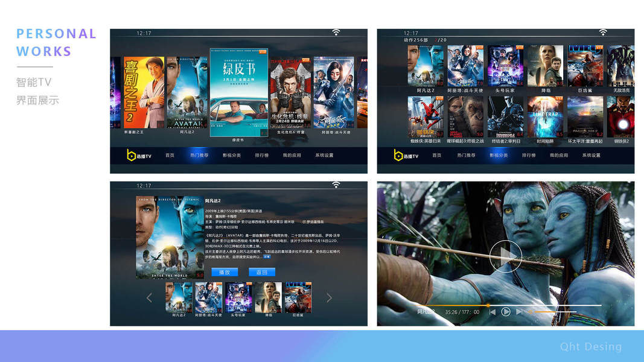Open the 蜘蛛侠:英雄归来 poster in the grid
The image size is (644, 362).
click(426, 117)
